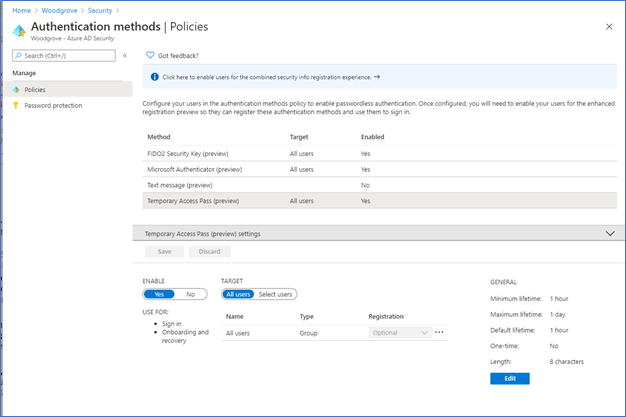
Task: Click the search magnifier icon
Action: [x=18, y=56]
